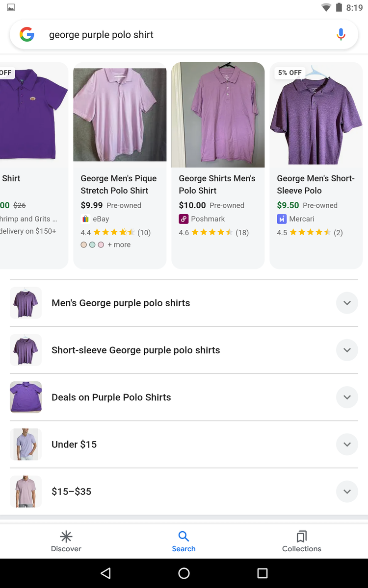Viewport: 368px width, 588px height.
Task: Expand Men's George purple polo shirts
Action: (x=347, y=303)
